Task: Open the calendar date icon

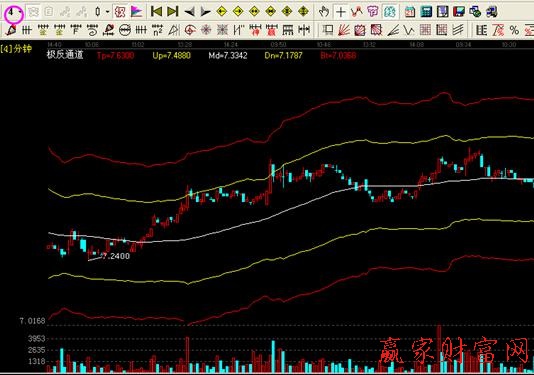Action: [x=410, y=12]
